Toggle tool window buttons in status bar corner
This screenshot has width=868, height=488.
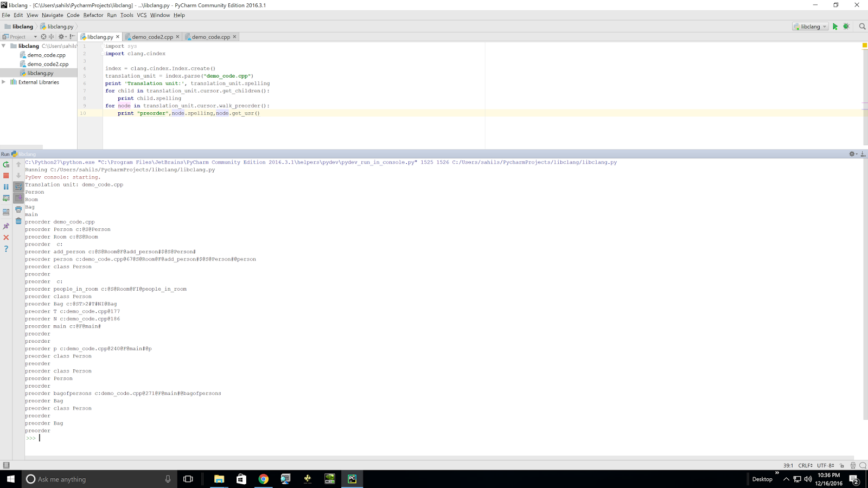[6, 465]
